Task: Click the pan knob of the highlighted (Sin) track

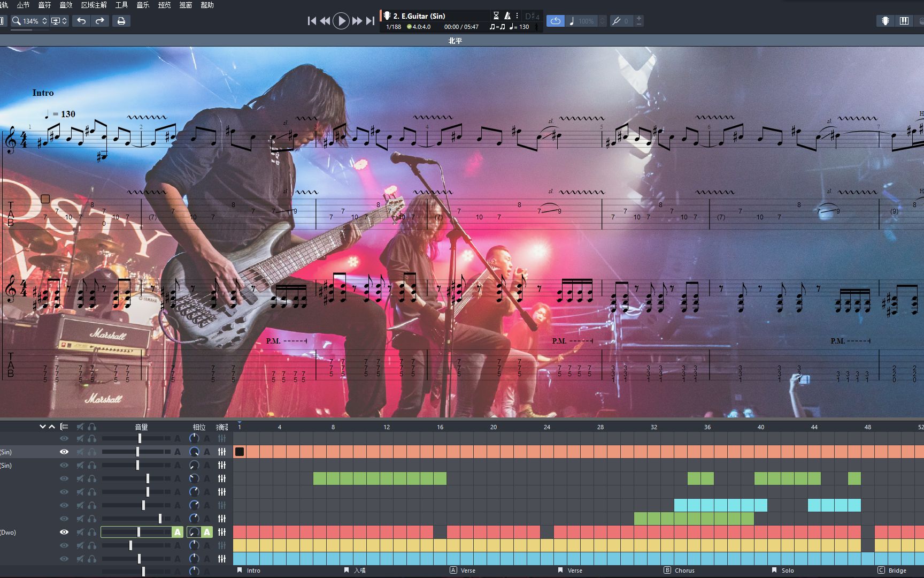Action: (194, 452)
